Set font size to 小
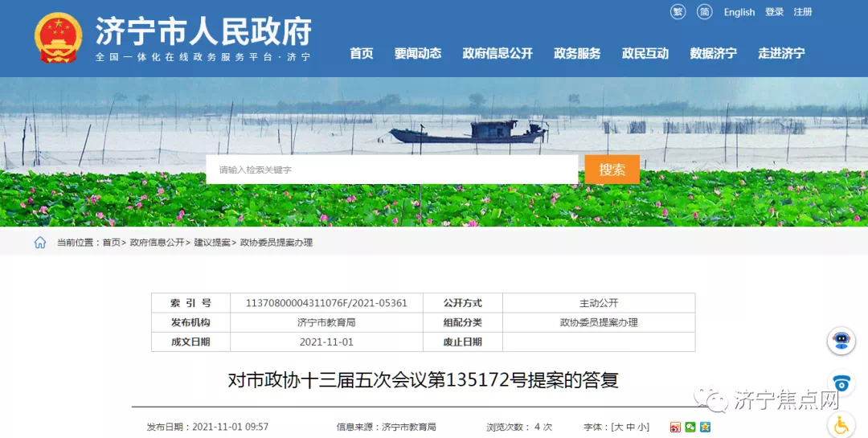868x438 pixels. tap(641, 427)
